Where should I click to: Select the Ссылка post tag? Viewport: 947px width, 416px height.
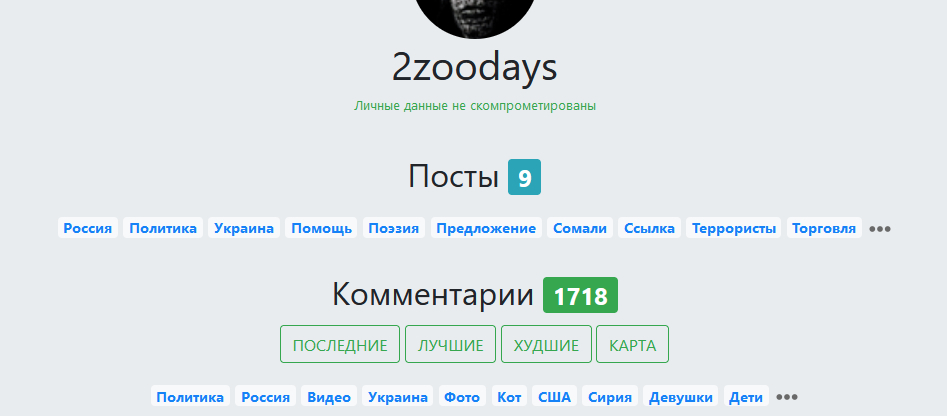[x=649, y=228]
